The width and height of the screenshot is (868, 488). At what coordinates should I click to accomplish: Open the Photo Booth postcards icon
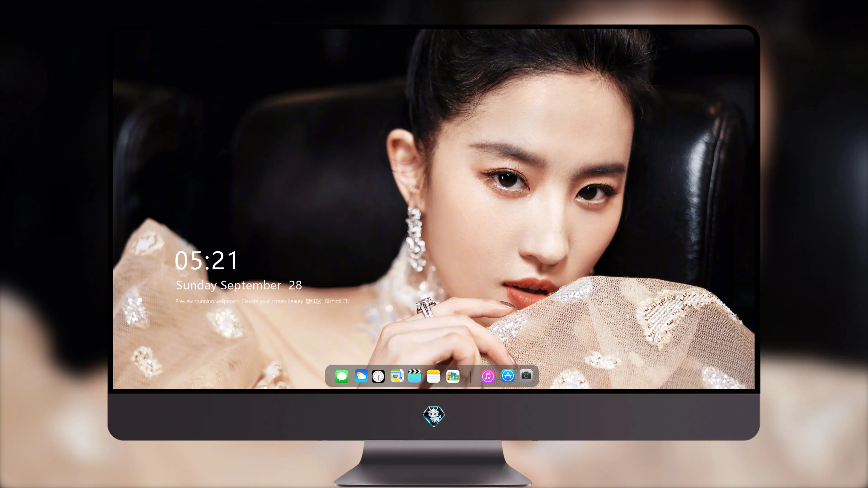453,376
